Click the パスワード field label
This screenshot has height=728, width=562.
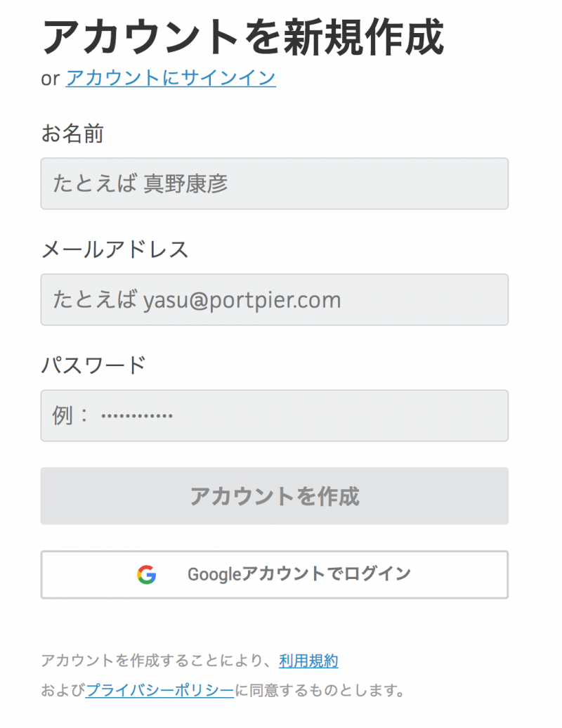tap(93, 365)
